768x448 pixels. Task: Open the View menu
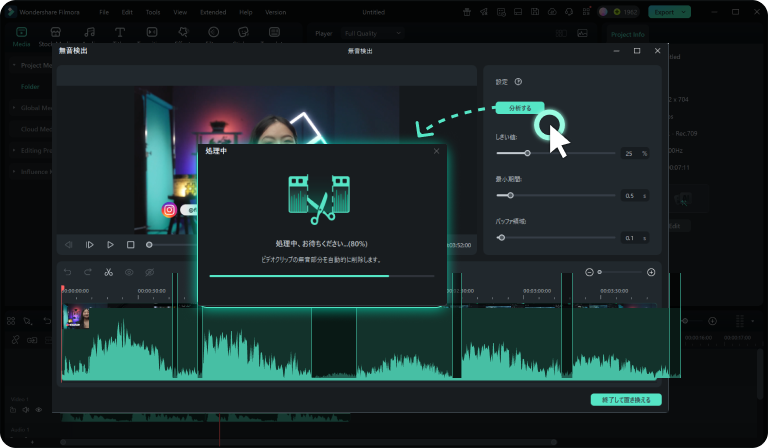pos(180,12)
